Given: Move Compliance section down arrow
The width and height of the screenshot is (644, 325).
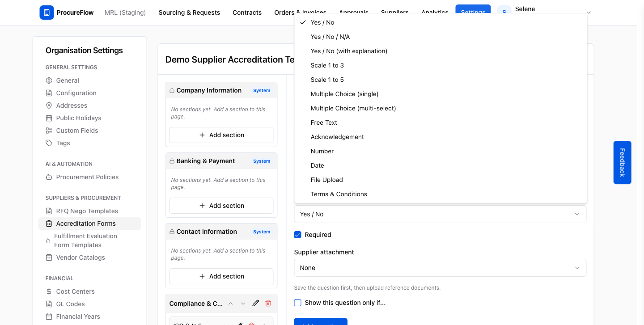Looking at the screenshot, I should click(243, 304).
